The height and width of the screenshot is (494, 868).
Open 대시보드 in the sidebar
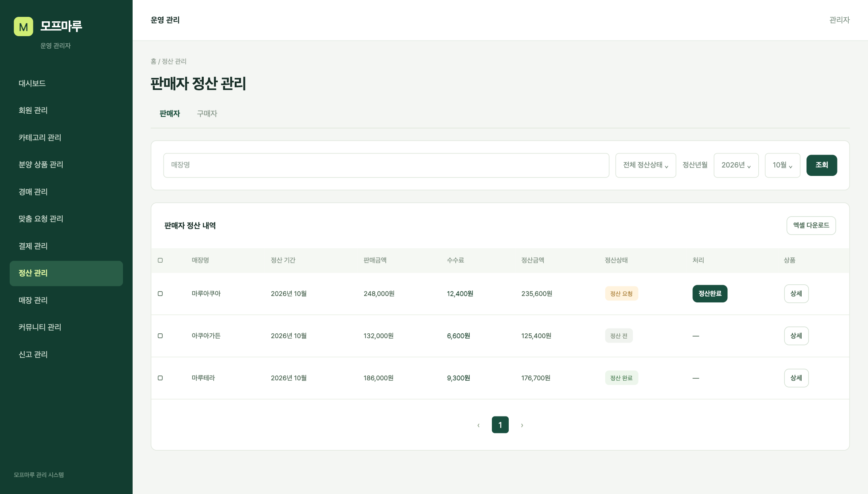click(66, 84)
